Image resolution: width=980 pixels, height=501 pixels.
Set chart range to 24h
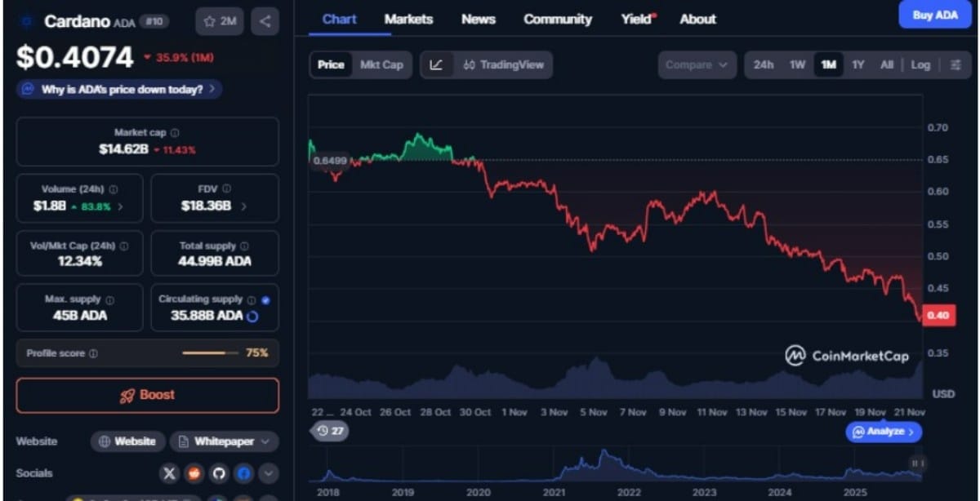pyautogui.click(x=764, y=64)
